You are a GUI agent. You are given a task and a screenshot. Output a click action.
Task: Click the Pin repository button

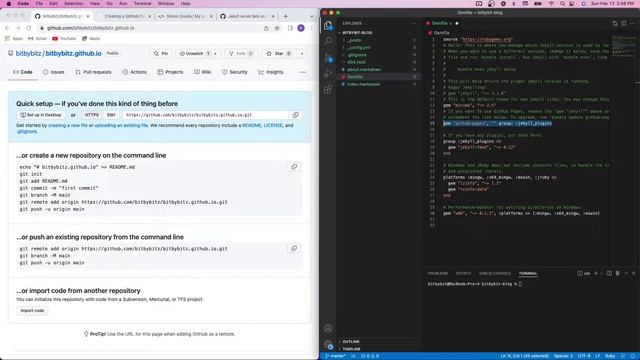[x=161, y=53]
